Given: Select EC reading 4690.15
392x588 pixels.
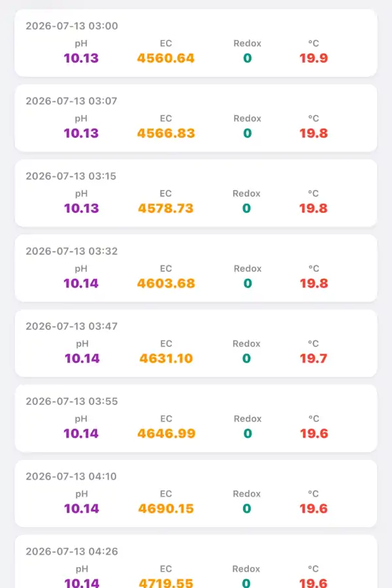Looking at the screenshot, I should 166,508.
